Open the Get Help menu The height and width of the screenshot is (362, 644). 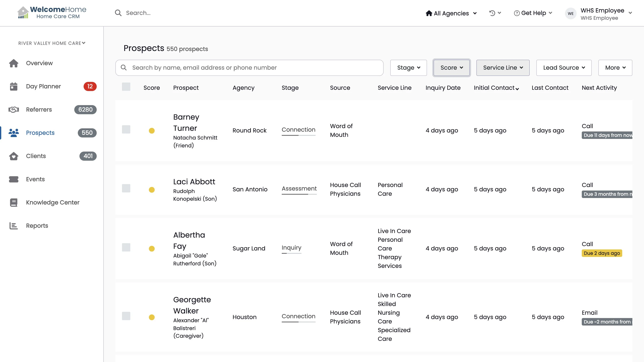(533, 13)
